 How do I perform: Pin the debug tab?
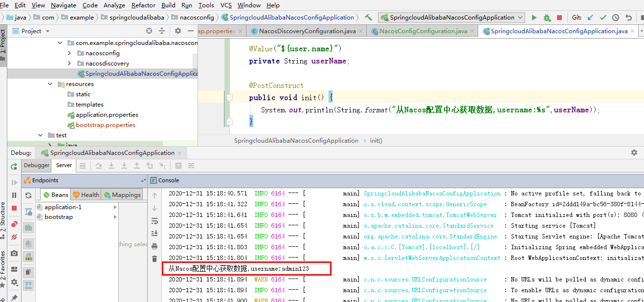point(14,298)
